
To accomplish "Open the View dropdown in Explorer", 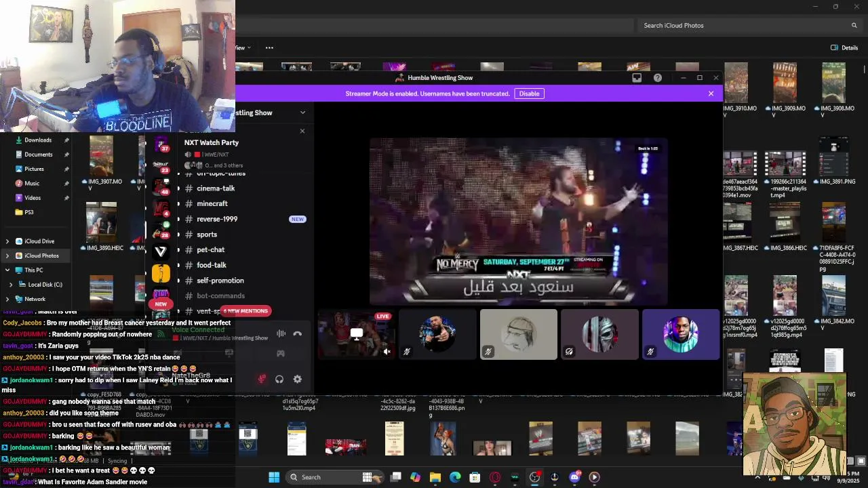I will [x=243, y=47].
